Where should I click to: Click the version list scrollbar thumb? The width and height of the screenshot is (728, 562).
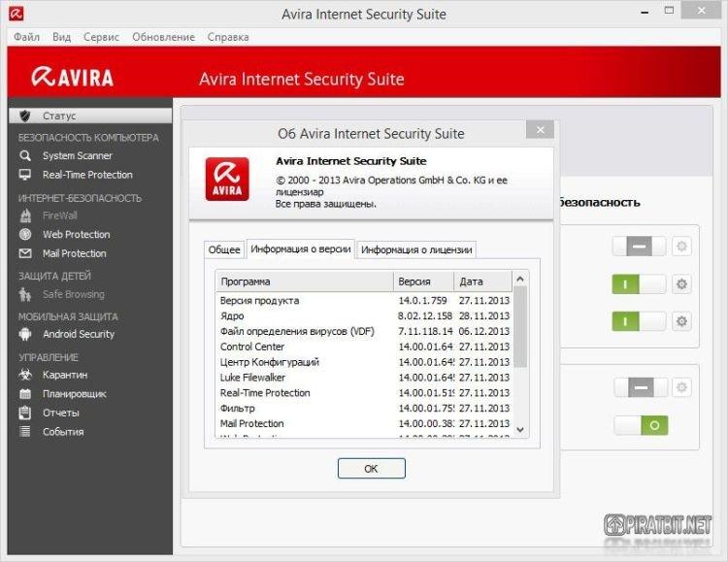coord(520,326)
